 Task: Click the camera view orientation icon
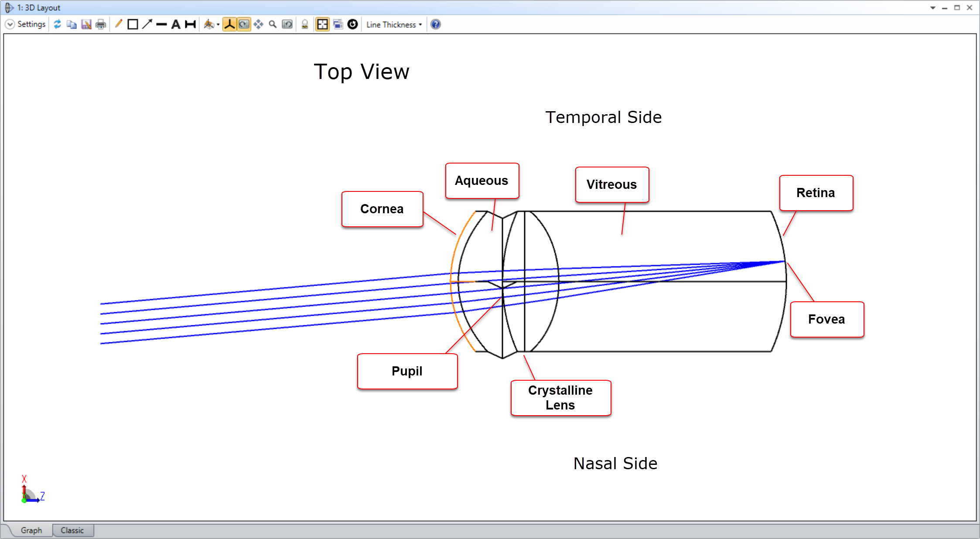click(x=209, y=24)
